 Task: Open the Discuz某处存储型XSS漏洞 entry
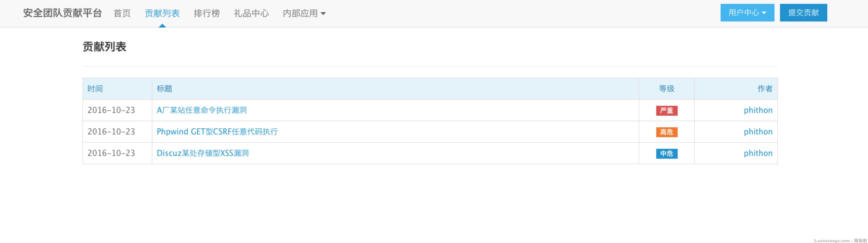point(202,153)
